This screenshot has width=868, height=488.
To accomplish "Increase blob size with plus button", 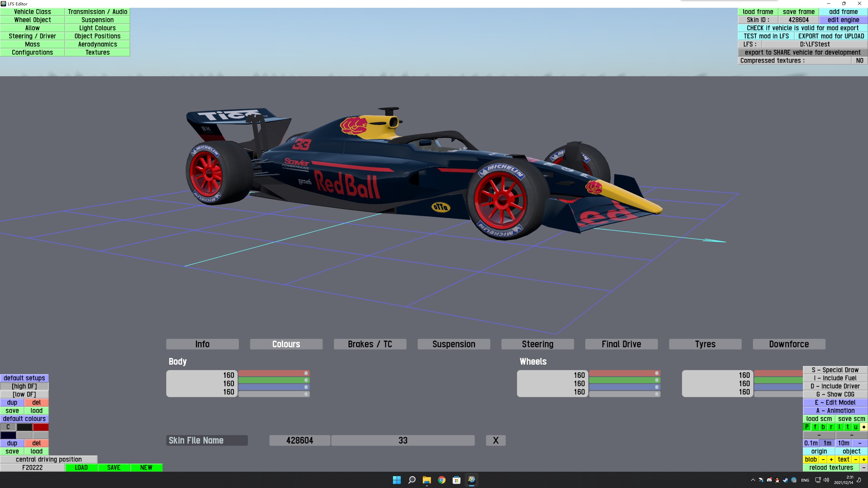I will [831, 460].
